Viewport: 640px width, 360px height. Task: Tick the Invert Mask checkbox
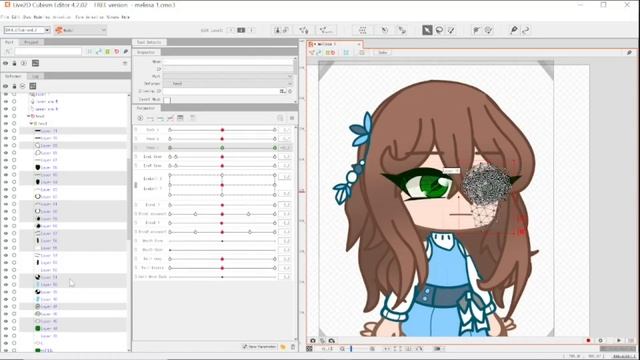point(167,100)
